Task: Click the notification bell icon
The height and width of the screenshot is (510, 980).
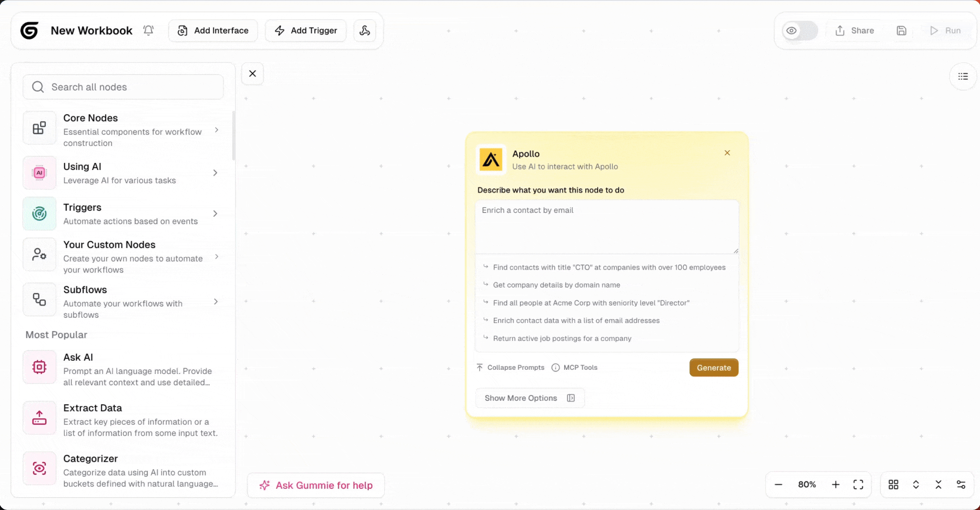Action: 148,31
